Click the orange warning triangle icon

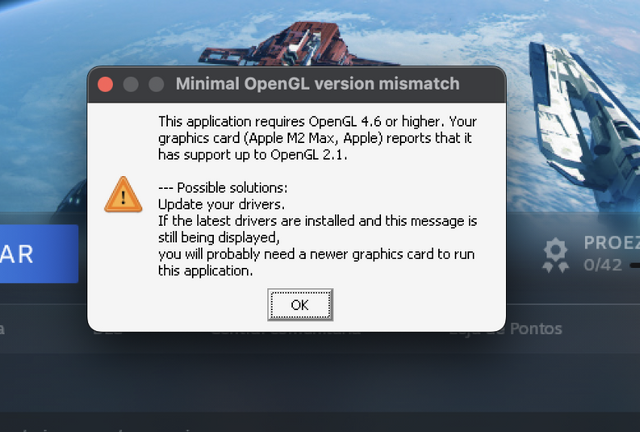click(x=123, y=195)
